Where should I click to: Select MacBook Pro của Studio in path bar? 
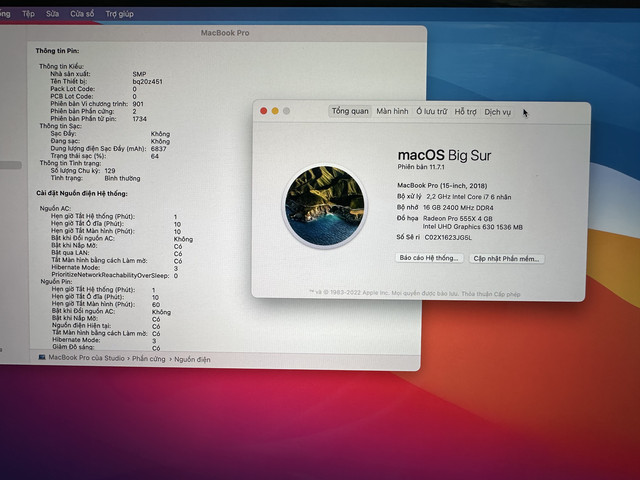[87, 358]
